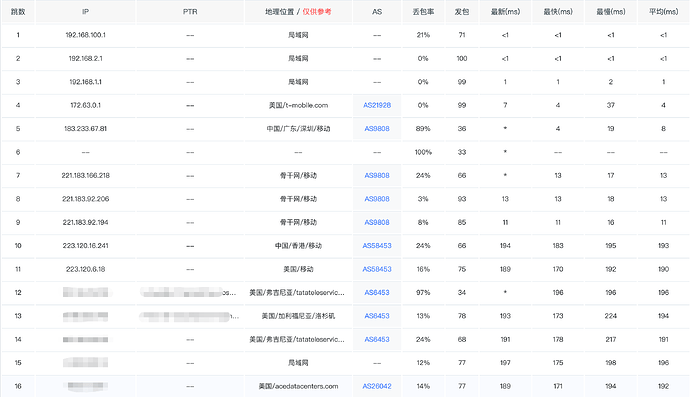Click the 14% packet loss value
Image resolution: width=690 pixels, height=397 pixels.
(x=423, y=386)
